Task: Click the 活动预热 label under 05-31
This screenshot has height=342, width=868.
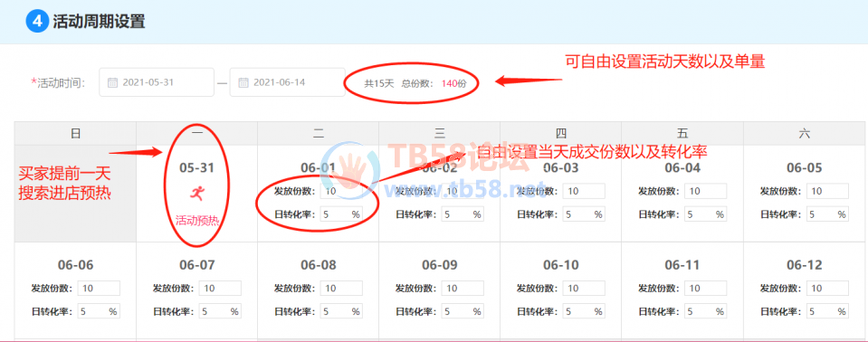Action: pos(197,222)
